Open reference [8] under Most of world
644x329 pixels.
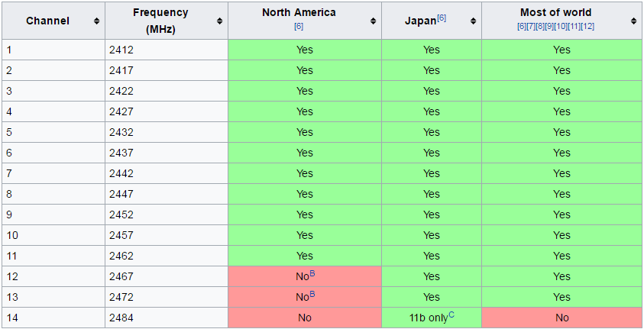pyautogui.click(x=542, y=27)
